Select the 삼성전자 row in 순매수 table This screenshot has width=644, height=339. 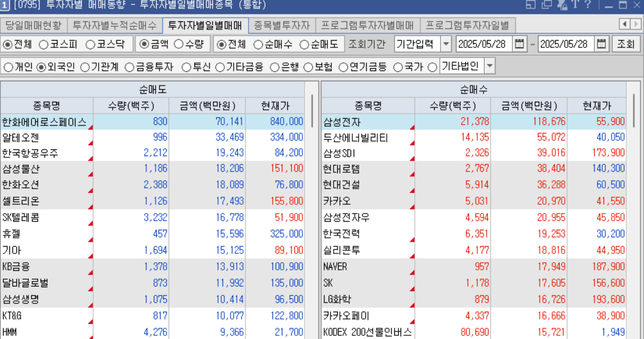coord(474,122)
